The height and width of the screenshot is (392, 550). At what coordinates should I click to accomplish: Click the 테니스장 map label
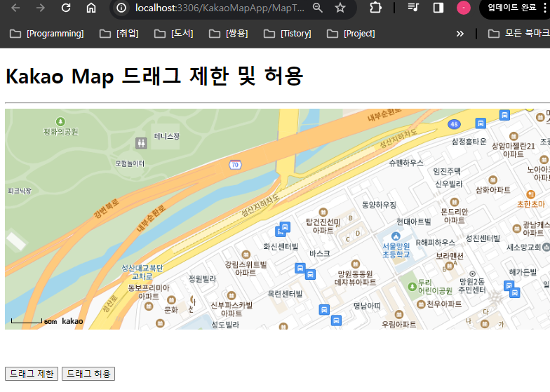pyautogui.click(x=167, y=136)
